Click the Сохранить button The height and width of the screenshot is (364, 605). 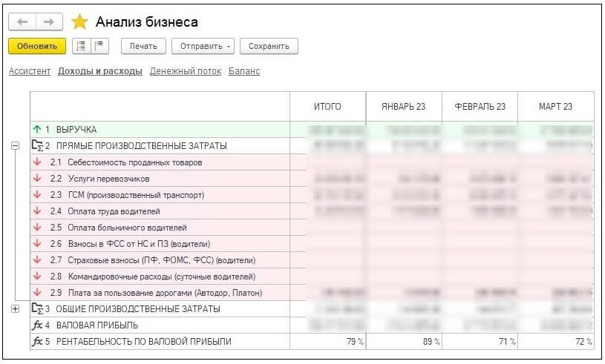269,46
